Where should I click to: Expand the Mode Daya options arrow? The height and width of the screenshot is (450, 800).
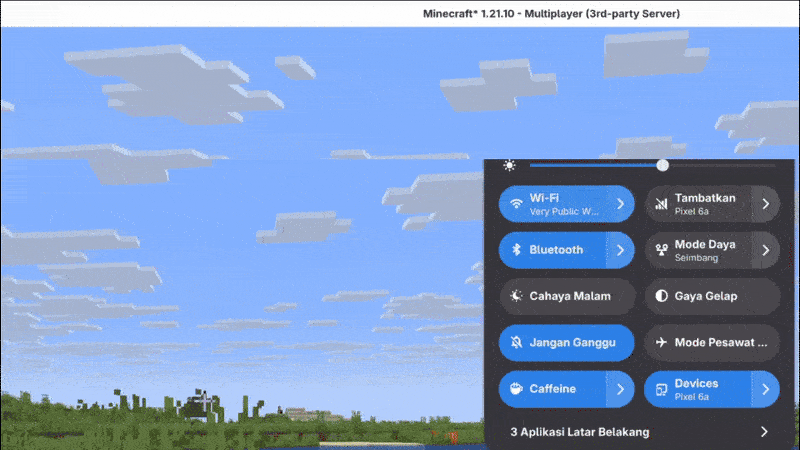(x=766, y=250)
